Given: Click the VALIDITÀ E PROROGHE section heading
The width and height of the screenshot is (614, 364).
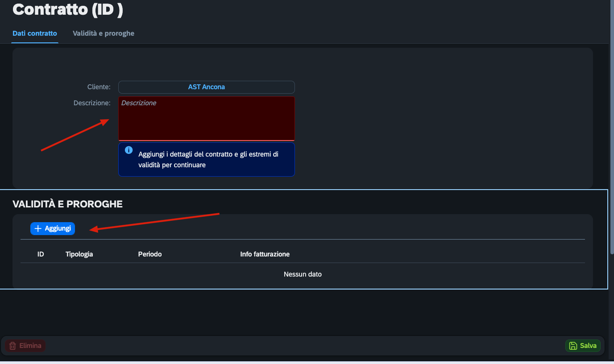Looking at the screenshot, I should (x=67, y=204).
